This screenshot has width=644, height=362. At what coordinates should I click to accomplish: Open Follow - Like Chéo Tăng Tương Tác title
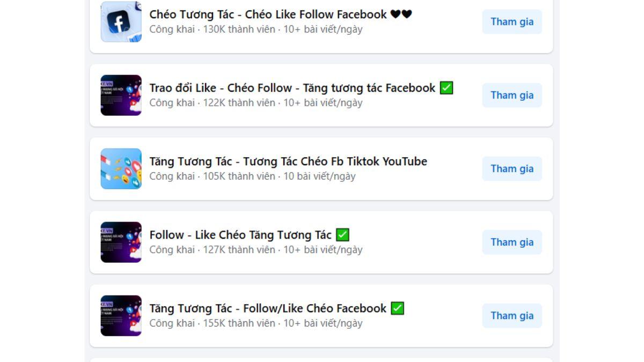coord(240,235)
